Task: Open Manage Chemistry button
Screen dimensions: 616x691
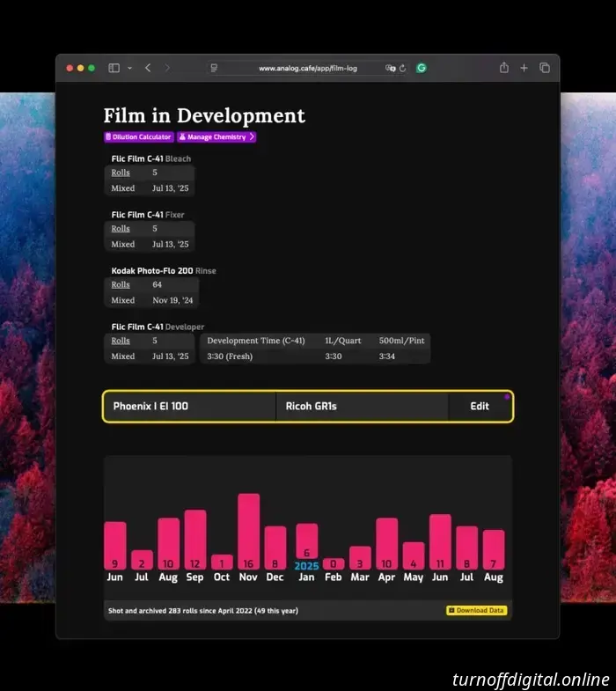Action: [x=216, y=137]
